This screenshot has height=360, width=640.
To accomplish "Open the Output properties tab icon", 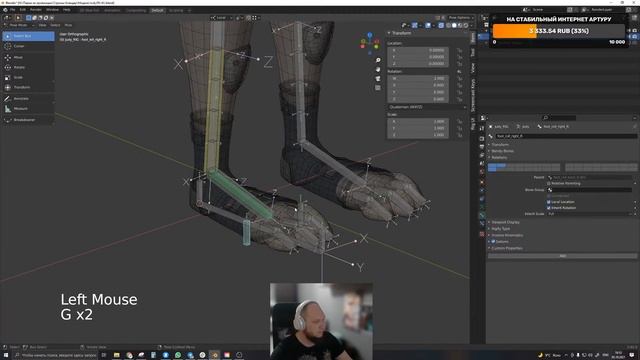I will click(x=482, y=147).
